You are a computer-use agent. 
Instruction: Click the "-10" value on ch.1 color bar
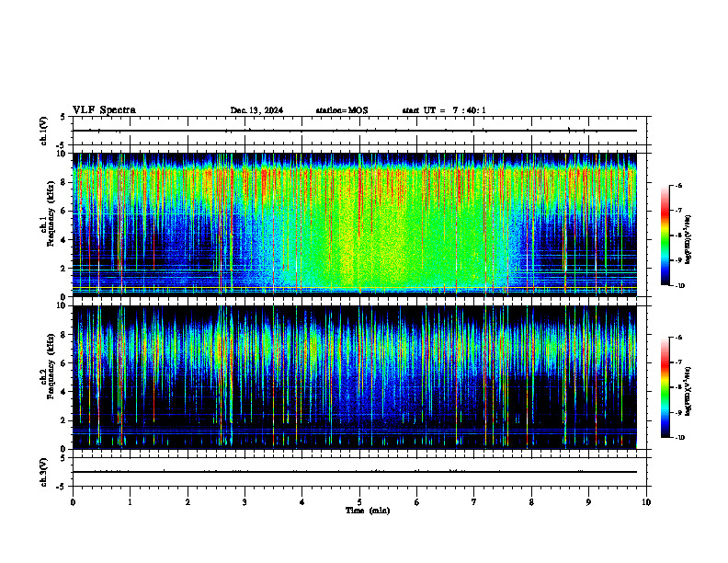pos(679,285)
